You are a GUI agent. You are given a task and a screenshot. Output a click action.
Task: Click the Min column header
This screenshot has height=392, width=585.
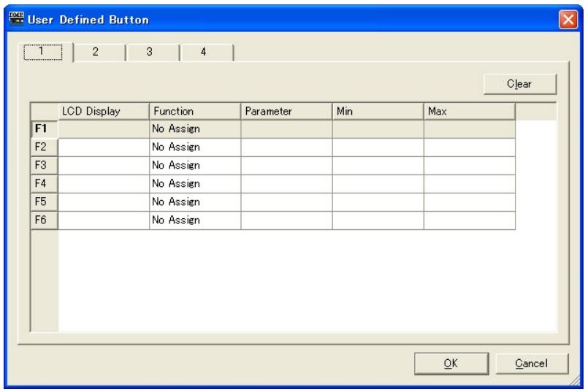click(378, 111)
